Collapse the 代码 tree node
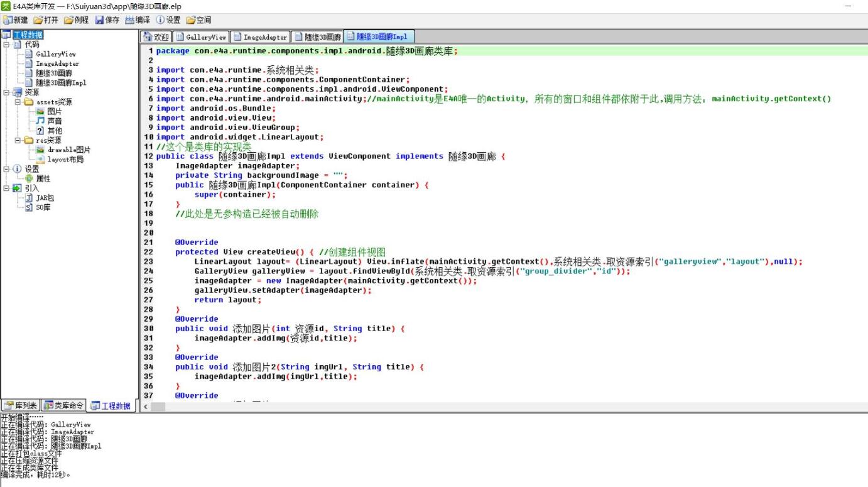 [x=6, y=45]
